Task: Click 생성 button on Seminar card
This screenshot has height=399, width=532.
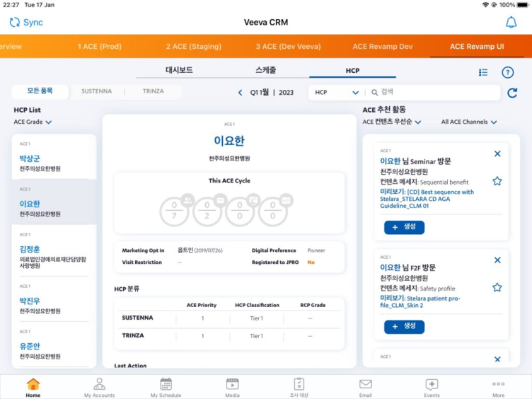Action: [404, 227]
